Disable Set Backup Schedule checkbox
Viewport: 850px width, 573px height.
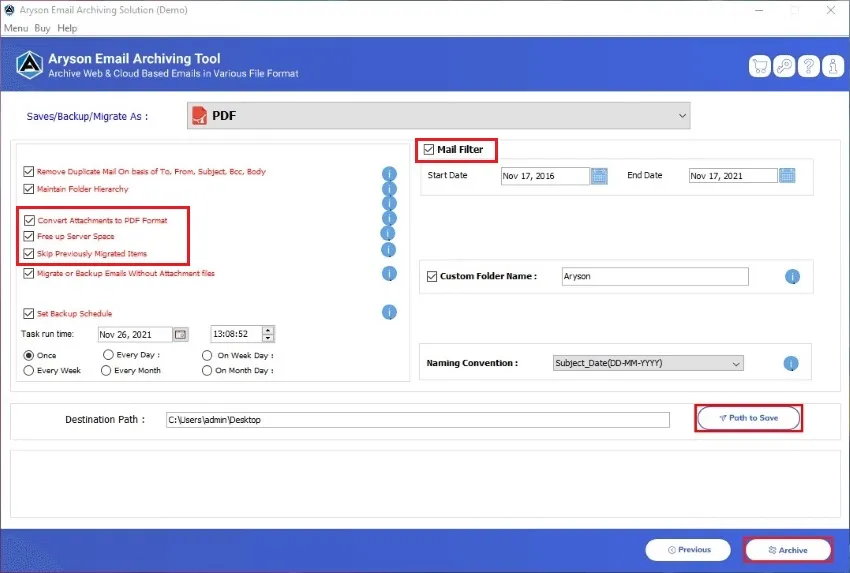(x=29, y=313)
